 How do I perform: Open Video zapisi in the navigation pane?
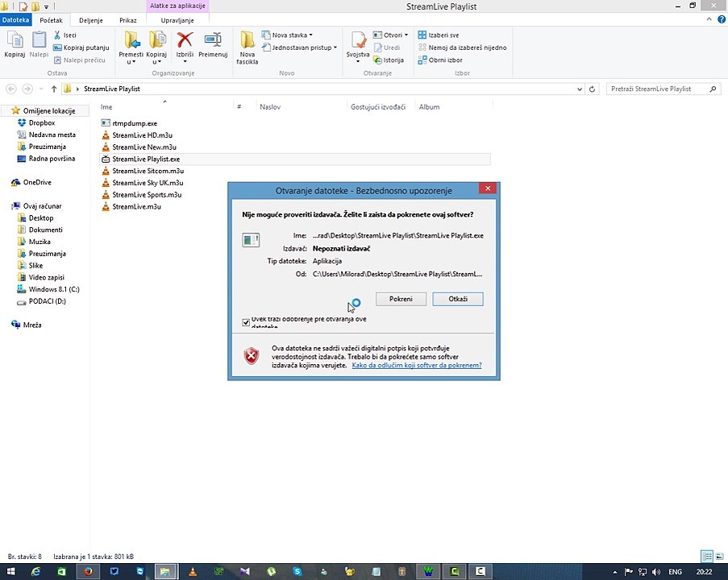tap(41, 277)
